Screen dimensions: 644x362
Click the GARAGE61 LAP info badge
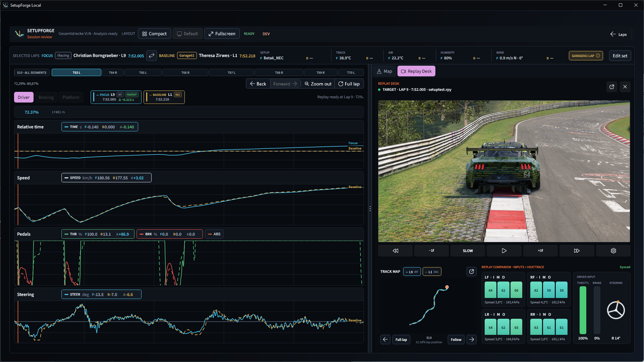click(x=586, y=56)
